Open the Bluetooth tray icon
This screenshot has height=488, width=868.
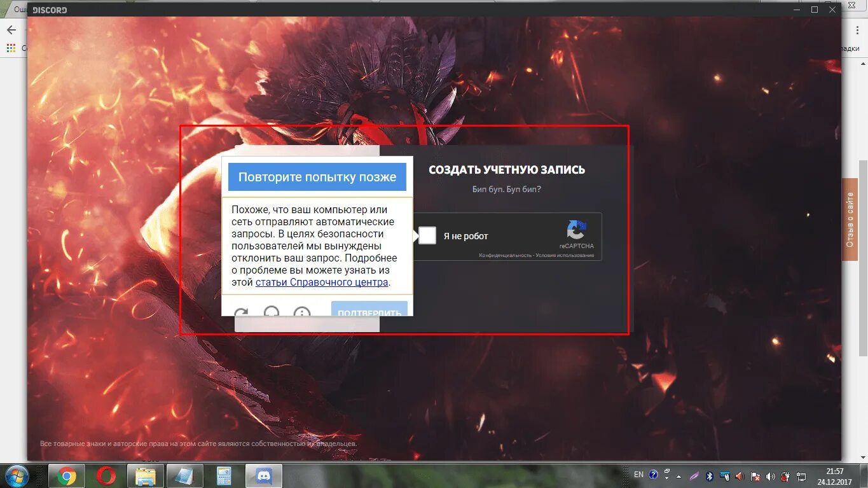click(709, 476)
